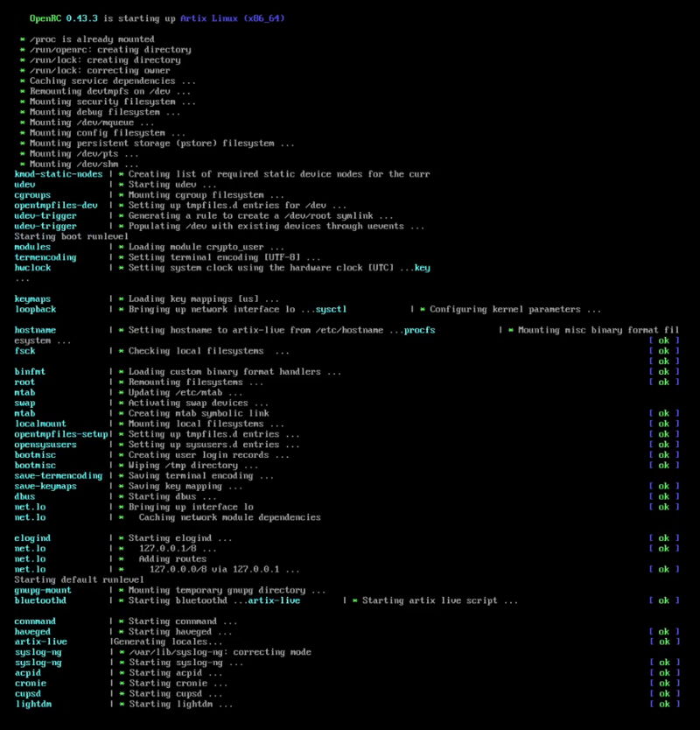Click 'Generating a rule to create a /dev/root symlink'
The height and width of the screenshot is (730, 700).
(261, 216)
